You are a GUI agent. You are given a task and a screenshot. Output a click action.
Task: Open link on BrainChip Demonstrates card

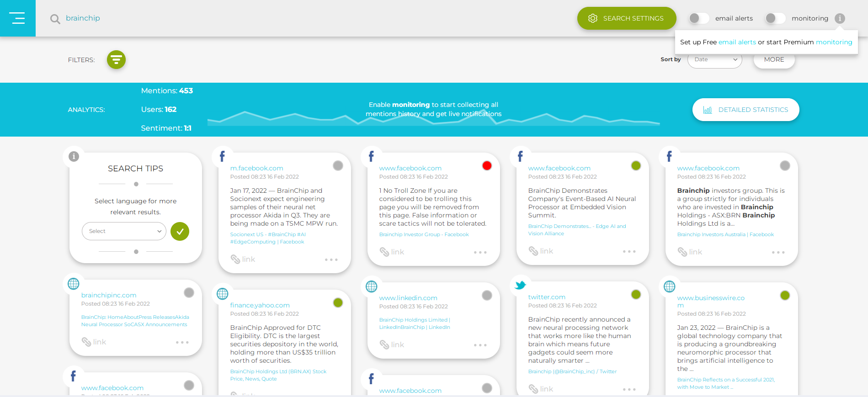point(541,251)
